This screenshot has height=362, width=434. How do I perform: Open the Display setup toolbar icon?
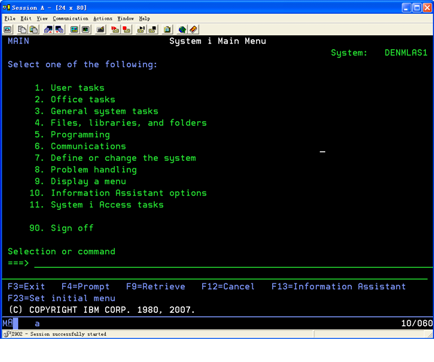(x=74, y=30)
